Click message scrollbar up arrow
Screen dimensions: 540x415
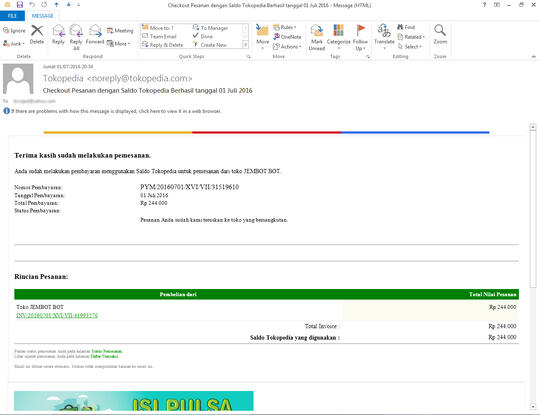click(533, 127)
